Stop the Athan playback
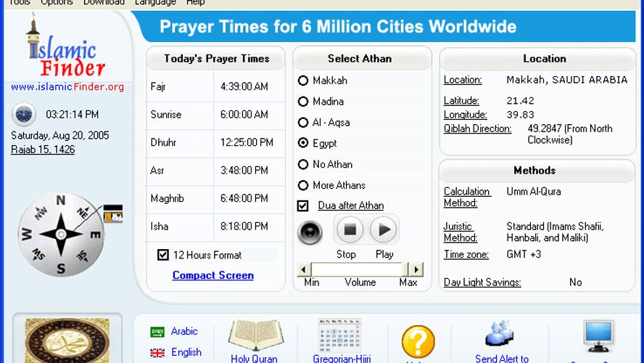644x363 pixels. point(350,230)
